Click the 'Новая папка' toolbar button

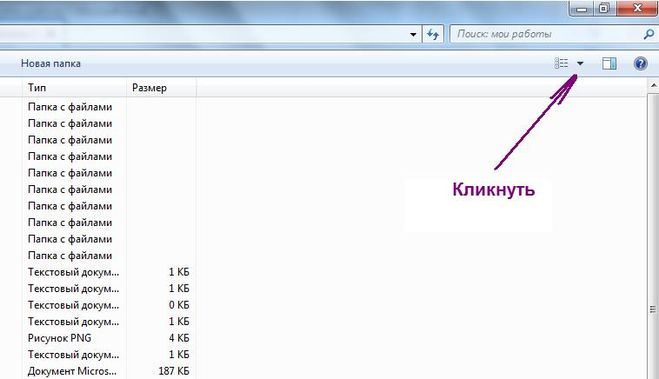51,63
